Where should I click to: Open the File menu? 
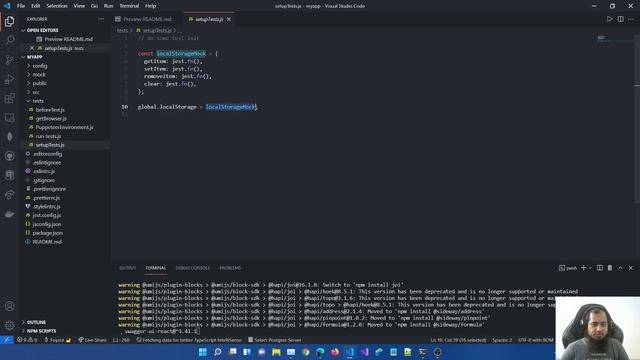coord(21,6)
